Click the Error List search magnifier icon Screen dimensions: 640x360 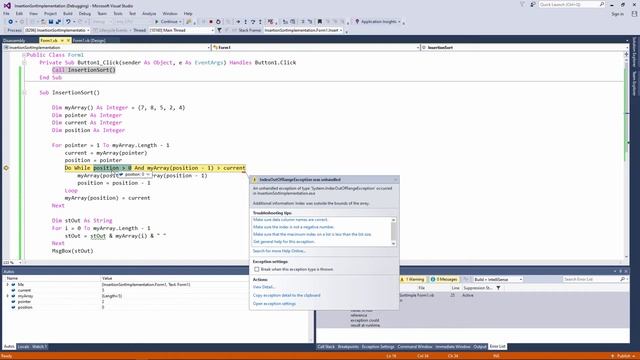(622, 279)
